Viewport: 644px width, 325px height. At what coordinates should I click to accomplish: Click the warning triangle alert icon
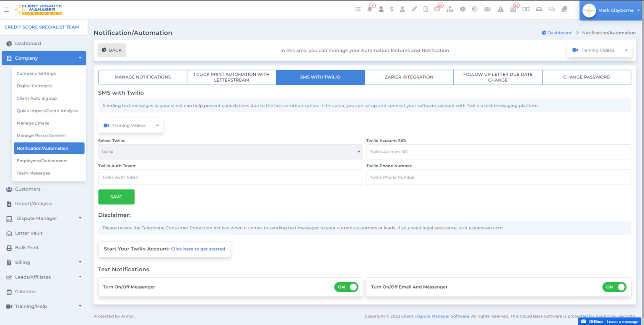coord(500,8)
